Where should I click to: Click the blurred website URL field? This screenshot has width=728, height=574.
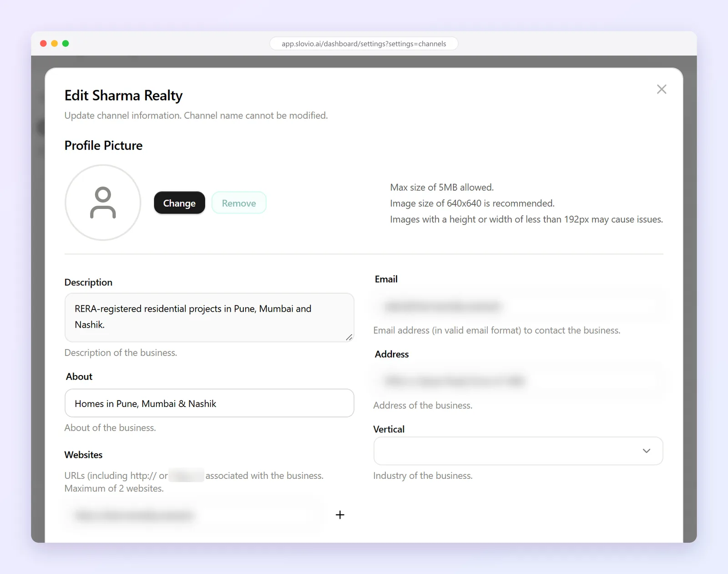[x=194, y=515]
